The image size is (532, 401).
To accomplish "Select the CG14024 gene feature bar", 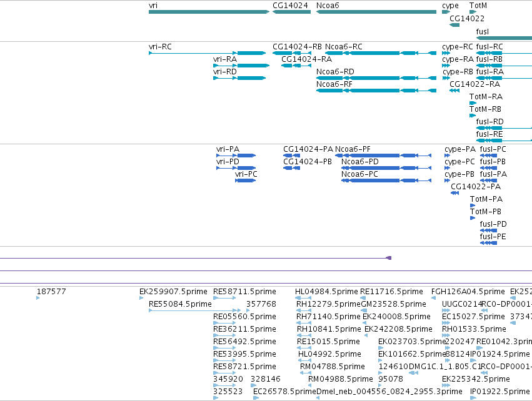I will pyautogui.click(x=291, y=12).
